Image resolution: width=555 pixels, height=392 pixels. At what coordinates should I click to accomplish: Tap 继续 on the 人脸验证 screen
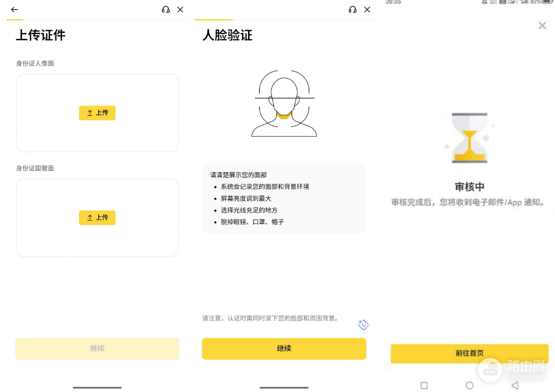click(x=284, y=349)
